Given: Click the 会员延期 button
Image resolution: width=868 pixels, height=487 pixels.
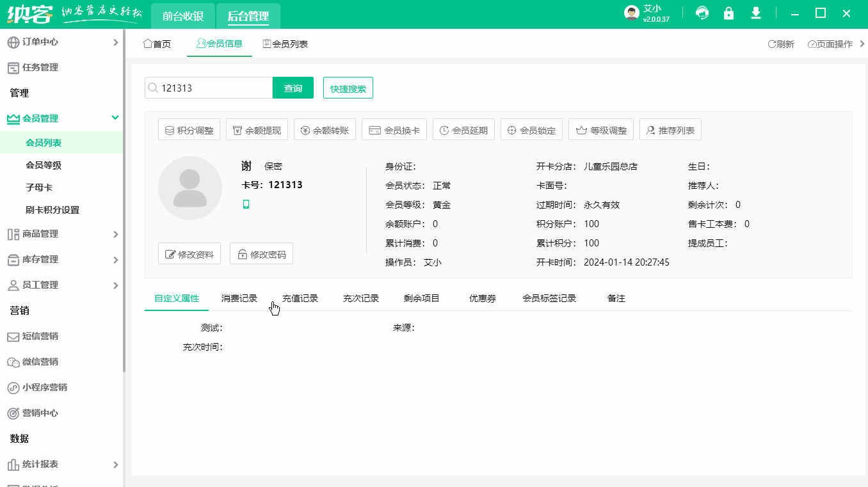Looking at the screenshot, I should (463, 129).
